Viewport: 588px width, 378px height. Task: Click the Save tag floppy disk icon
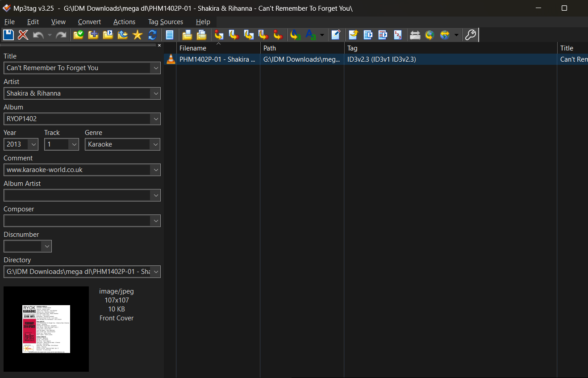click(x=8, y=35)
